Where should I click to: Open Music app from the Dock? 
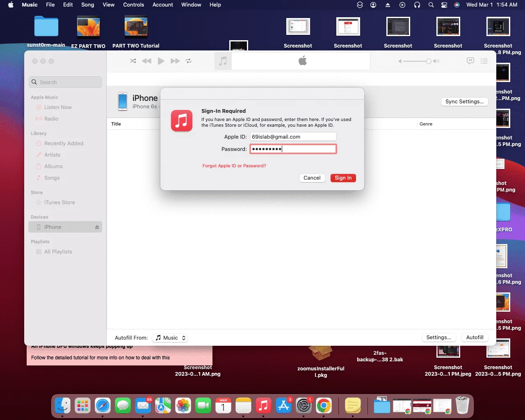tap(263, 406)
